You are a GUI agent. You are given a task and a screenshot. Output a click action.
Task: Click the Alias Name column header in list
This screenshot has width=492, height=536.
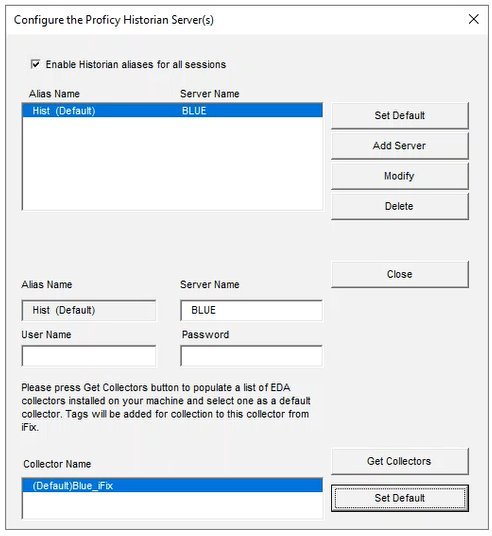pyautogui.click(x=54, y=94)
